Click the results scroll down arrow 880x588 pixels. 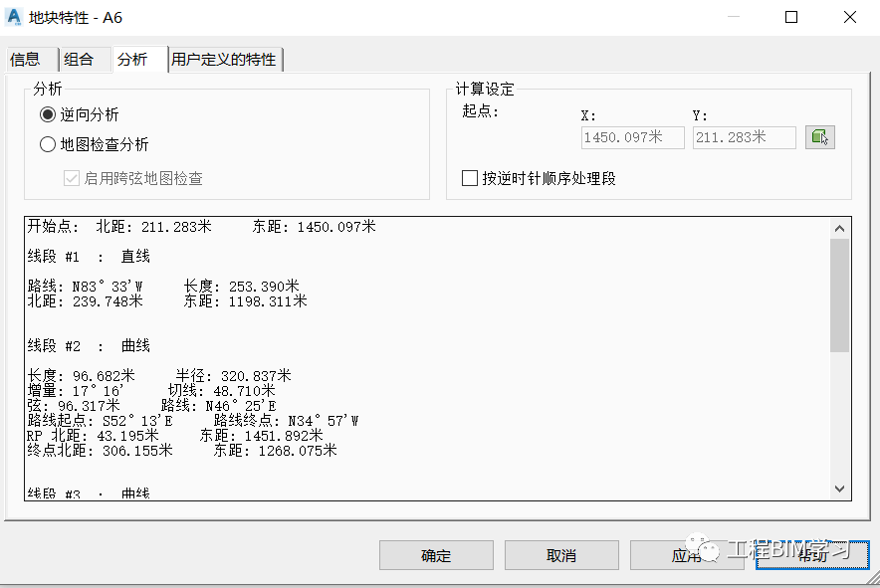tap(839, 490)
